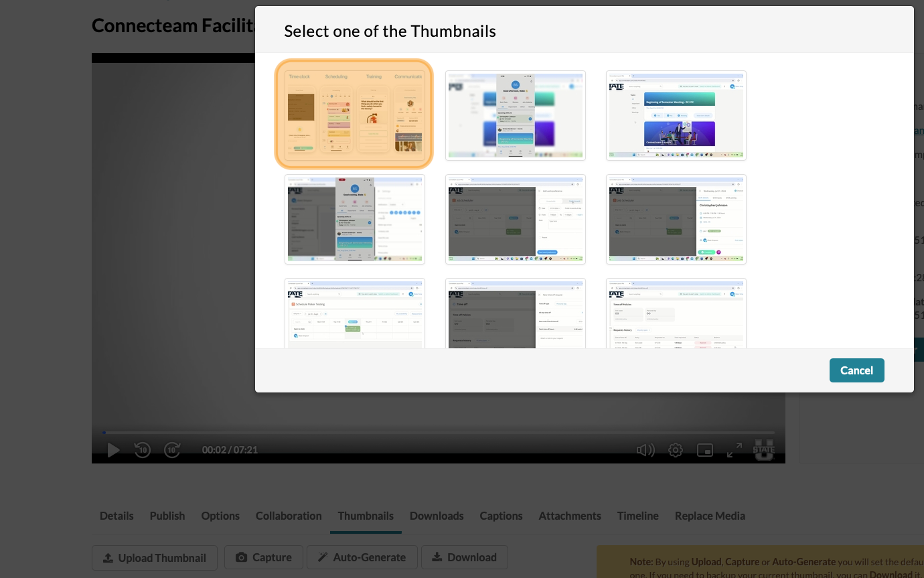
Task: Skip the video forward 10 seconds
Action: click(171, 449)
